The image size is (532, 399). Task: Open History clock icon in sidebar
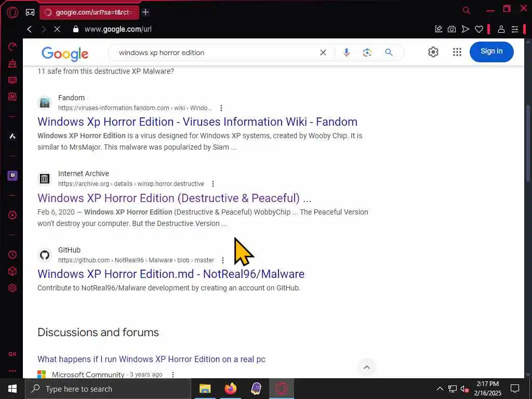coord(12,255)
